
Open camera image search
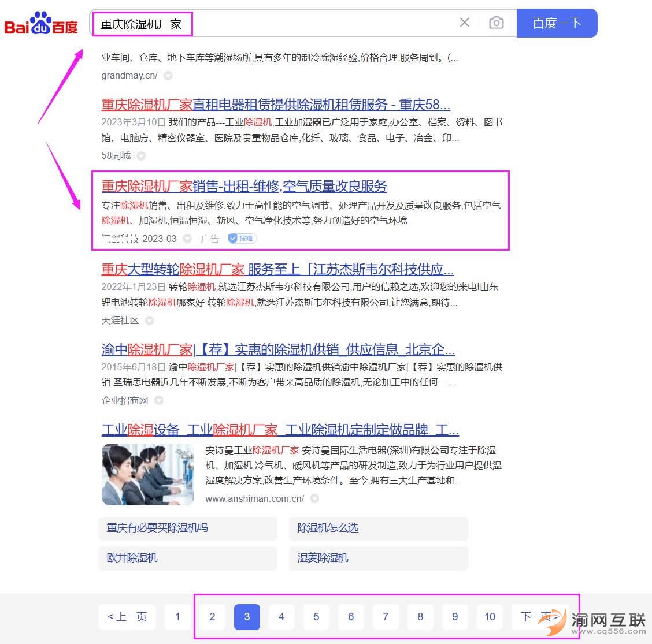pos(496,23)
